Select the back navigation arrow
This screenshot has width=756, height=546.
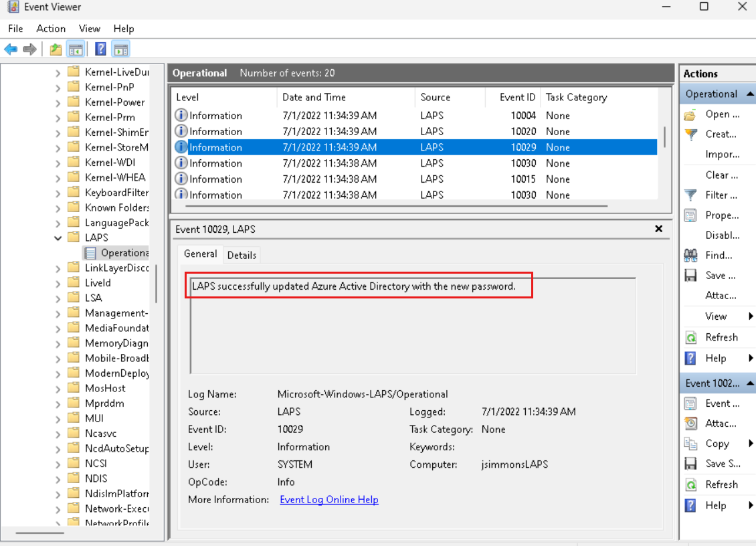point(11,49)
